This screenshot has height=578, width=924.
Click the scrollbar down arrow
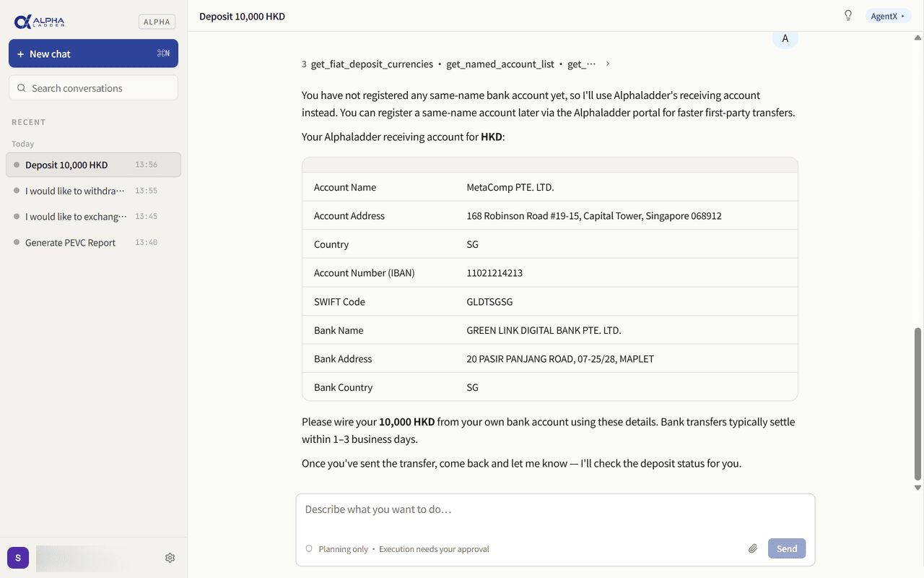pyautogui.click(x=918, y=488)
